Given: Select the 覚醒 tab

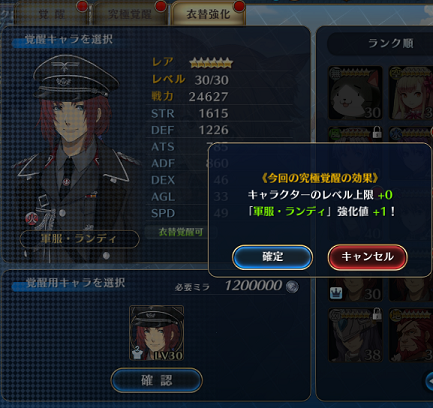Looking at the screenshot, I should (x=52, y=14).
